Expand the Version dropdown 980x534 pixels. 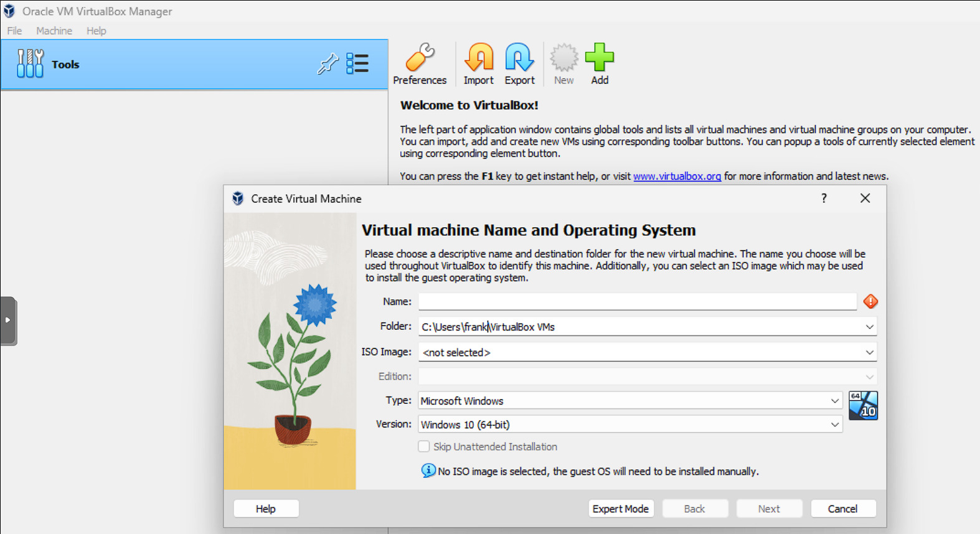[x=834, y=424]
